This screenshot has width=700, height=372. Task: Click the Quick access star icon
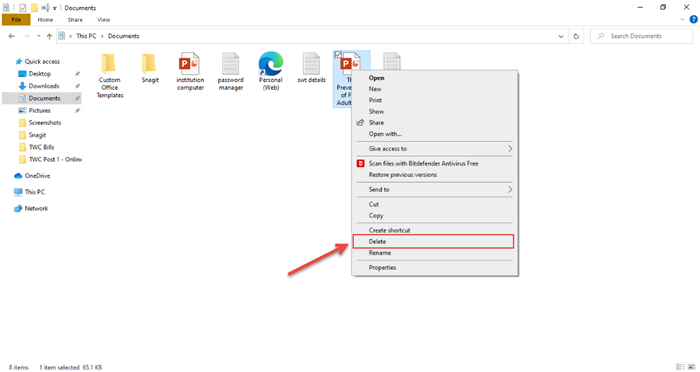coord(19,62)
